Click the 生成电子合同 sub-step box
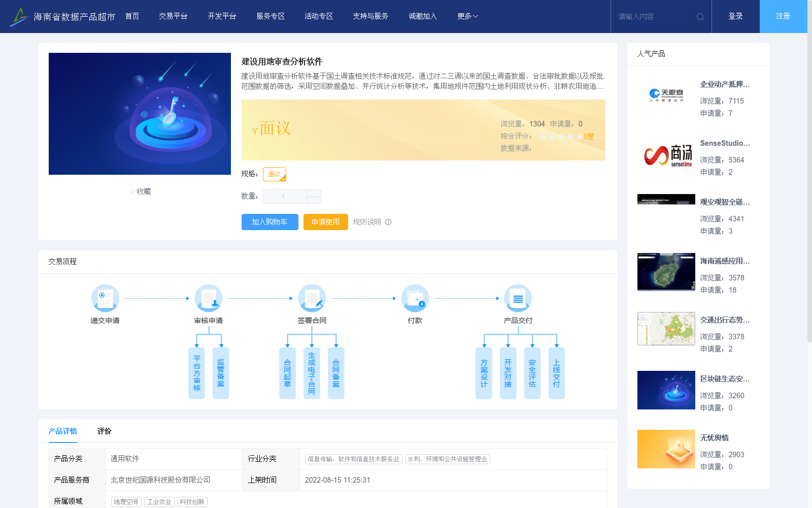The height and width of the screenshot is (508, 812). point(312,373)
